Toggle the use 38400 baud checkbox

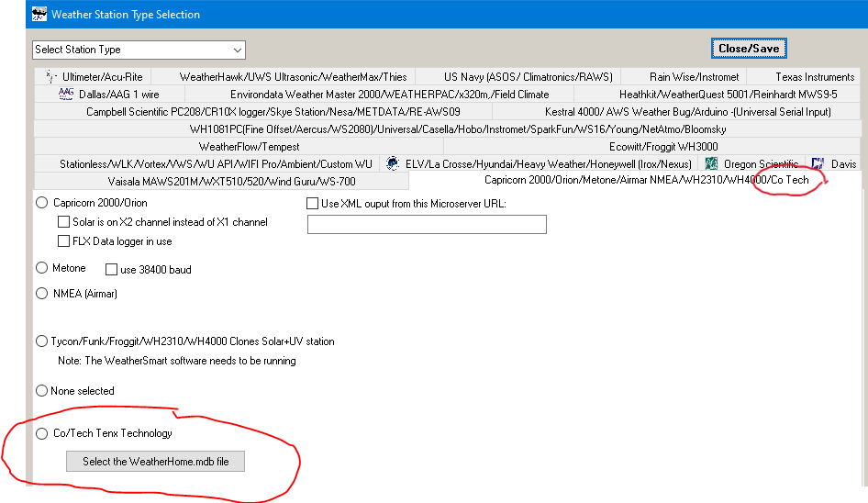tap(111, 270)
